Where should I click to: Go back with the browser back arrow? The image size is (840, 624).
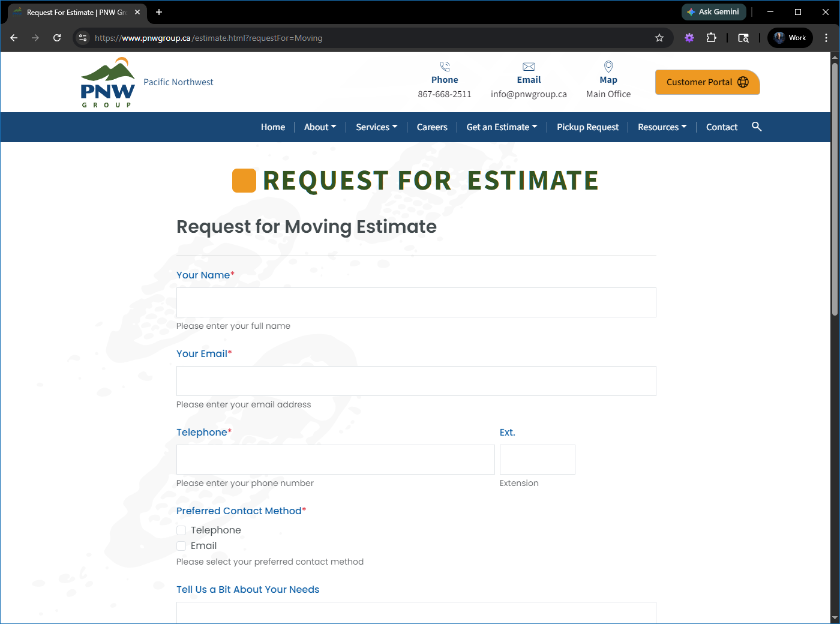[14, 38]
